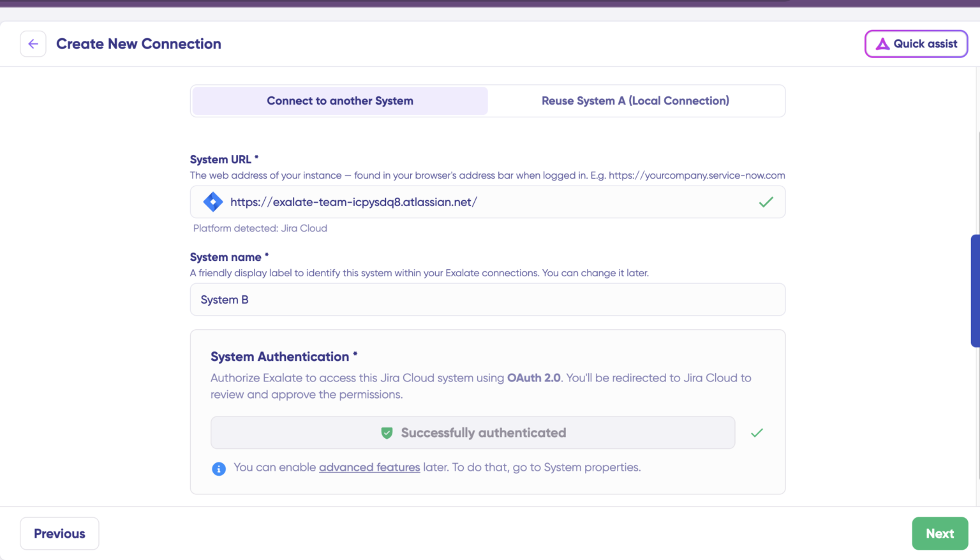Click the Successfully authenticated button
980x560 pixels.
click(473, 432)
